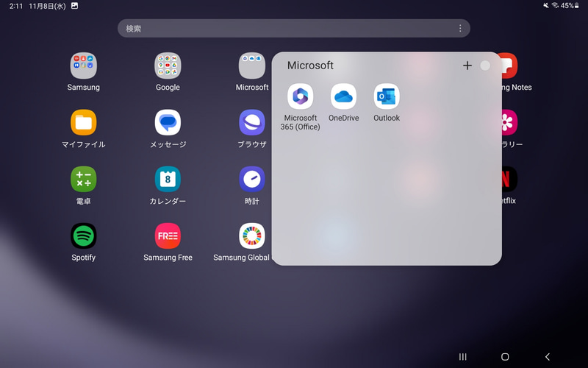
Task: Launch the Samsung Free app
Action: click(x=168, y=236)
